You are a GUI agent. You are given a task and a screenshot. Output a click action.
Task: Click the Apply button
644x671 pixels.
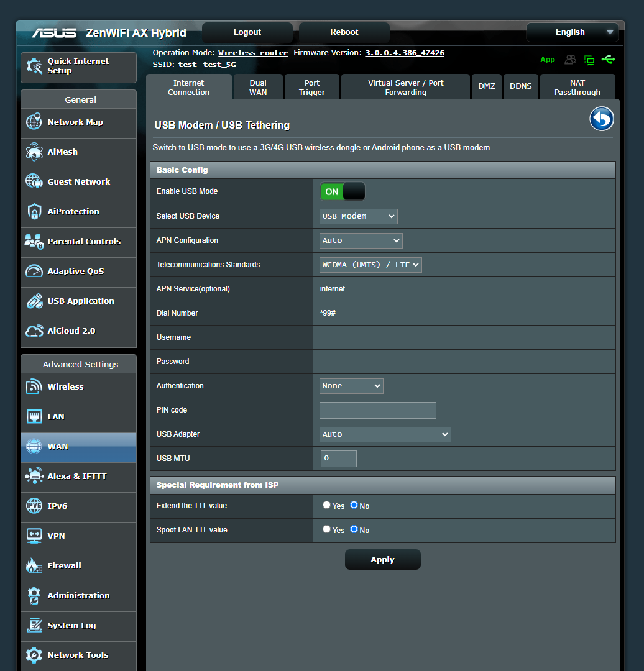click(x=382, y=559)
